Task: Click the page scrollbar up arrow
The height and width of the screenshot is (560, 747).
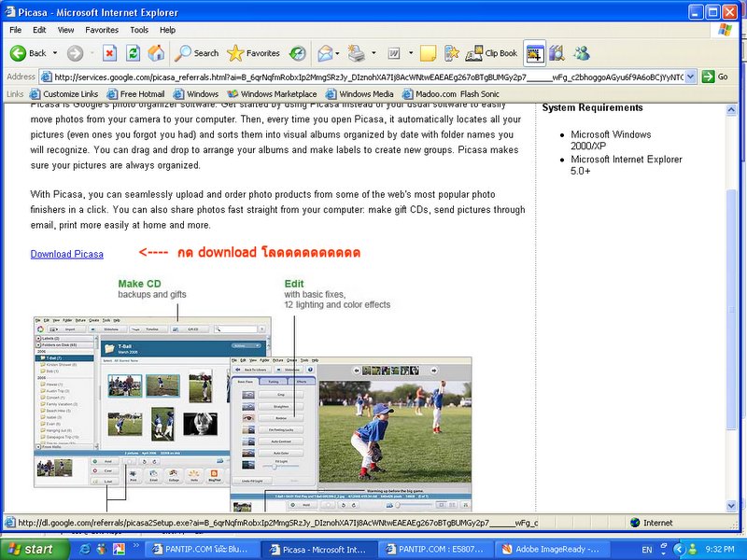Action: (x=731, y=110)
